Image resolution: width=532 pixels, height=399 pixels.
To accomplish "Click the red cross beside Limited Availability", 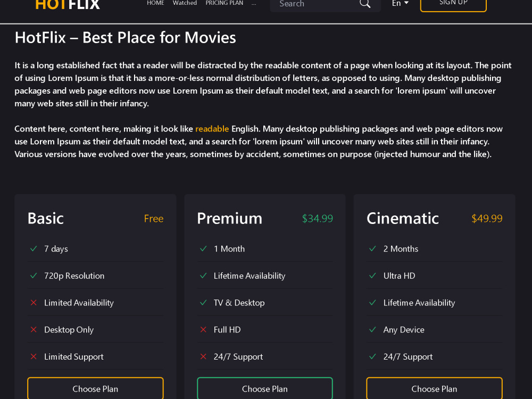I will point(34,302).
